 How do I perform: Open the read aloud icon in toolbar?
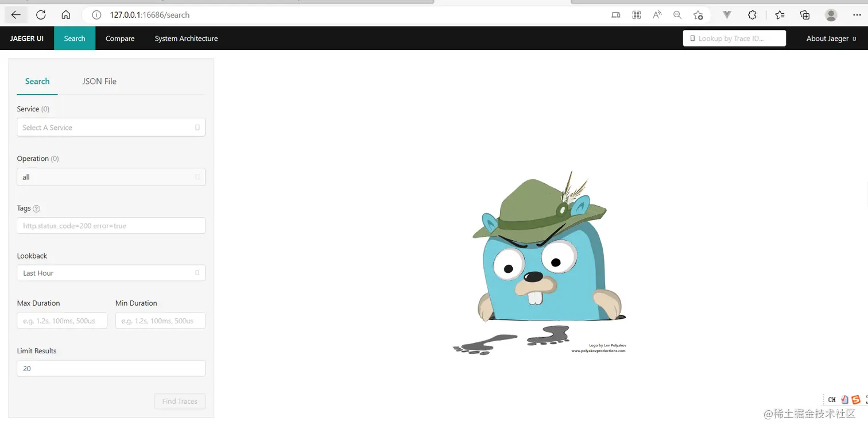pos(657,15)
